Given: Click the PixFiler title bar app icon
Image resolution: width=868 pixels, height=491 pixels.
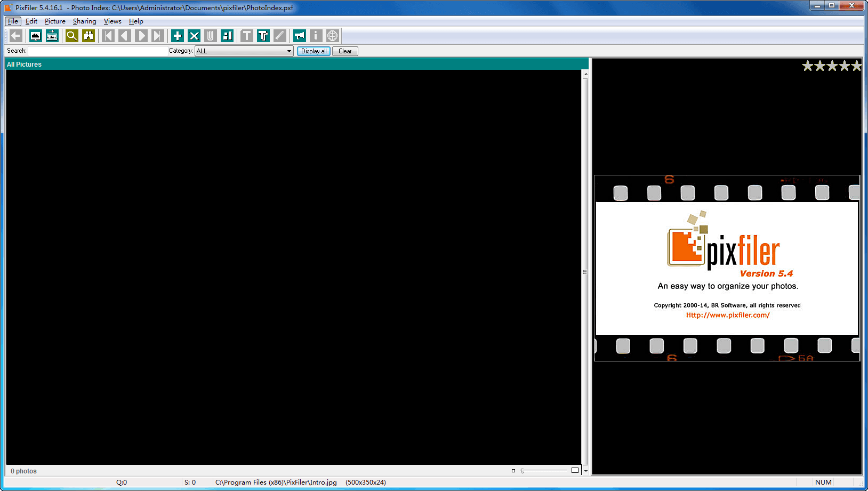Looking at the screenshot, I should coord(8,7).
